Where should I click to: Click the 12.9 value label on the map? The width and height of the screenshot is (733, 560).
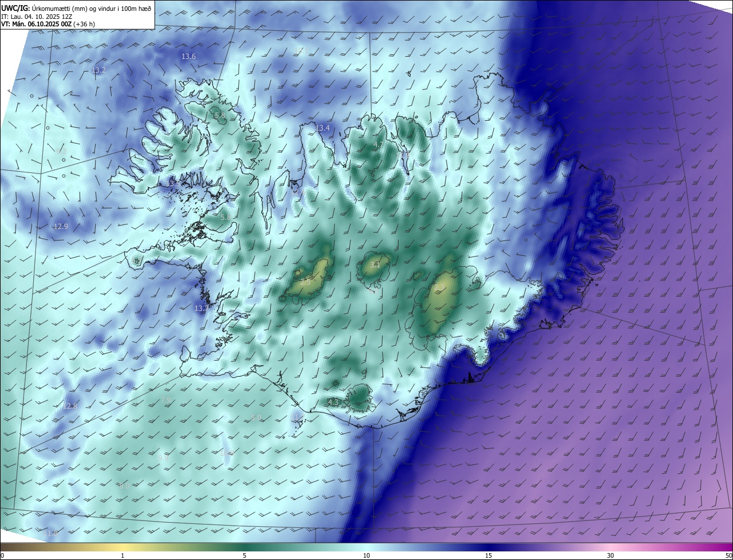[x=61, y=227]
